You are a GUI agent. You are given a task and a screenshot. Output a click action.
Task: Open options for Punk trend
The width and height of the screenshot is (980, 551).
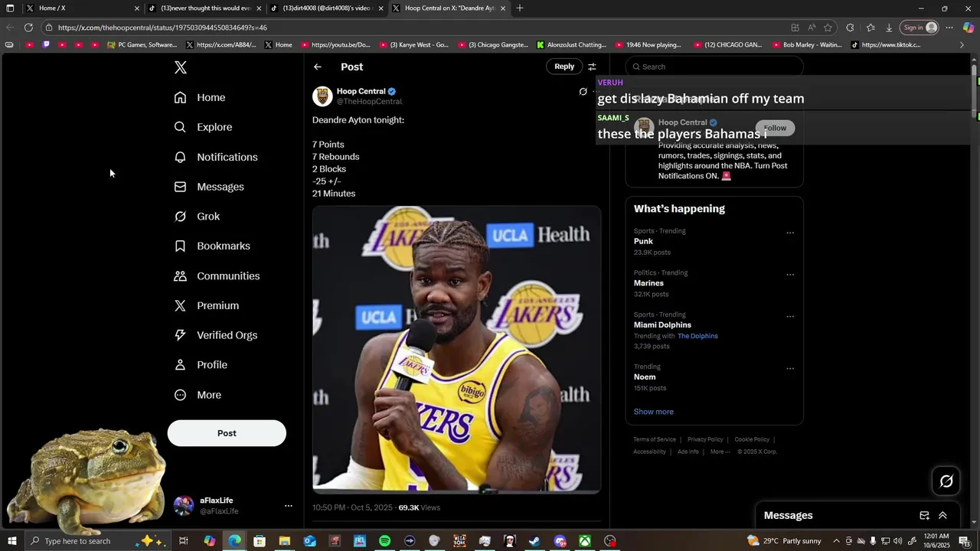click(790, 233)
